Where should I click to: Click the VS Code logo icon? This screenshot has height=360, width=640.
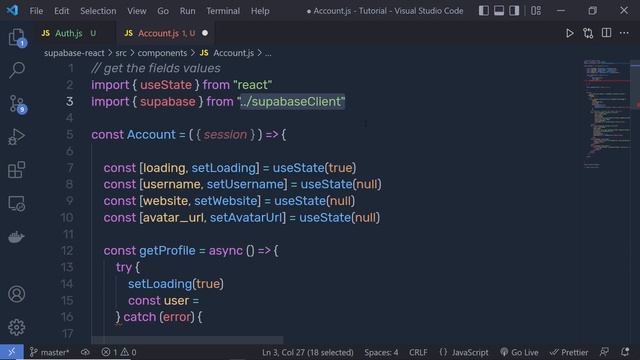pyautogui.click(x=12, y=10)
